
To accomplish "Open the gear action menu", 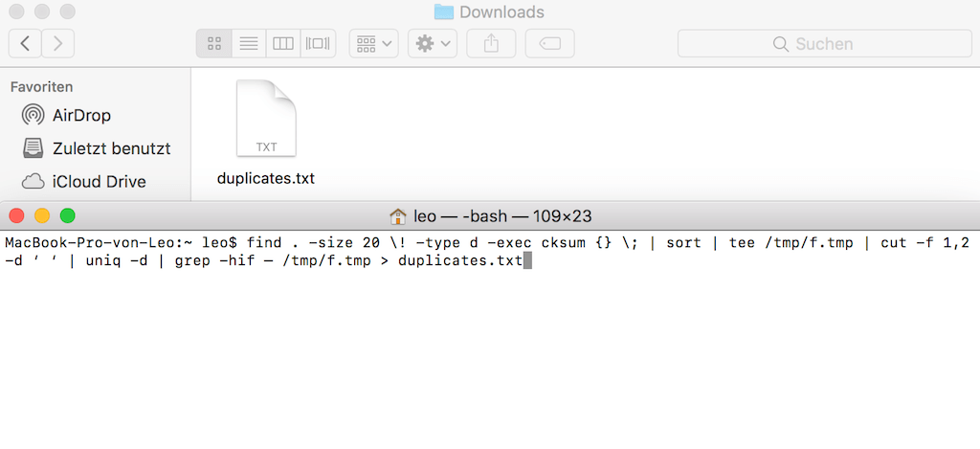I will [433, 43].
